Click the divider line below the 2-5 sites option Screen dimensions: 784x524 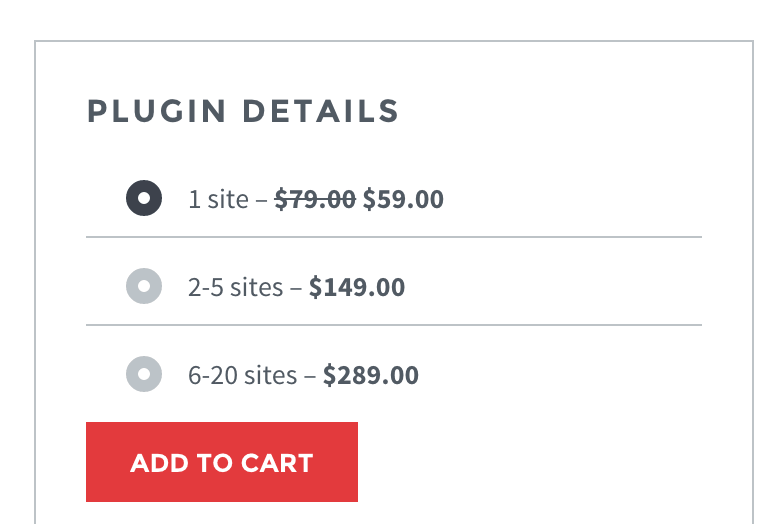click(x=394, y=325)
